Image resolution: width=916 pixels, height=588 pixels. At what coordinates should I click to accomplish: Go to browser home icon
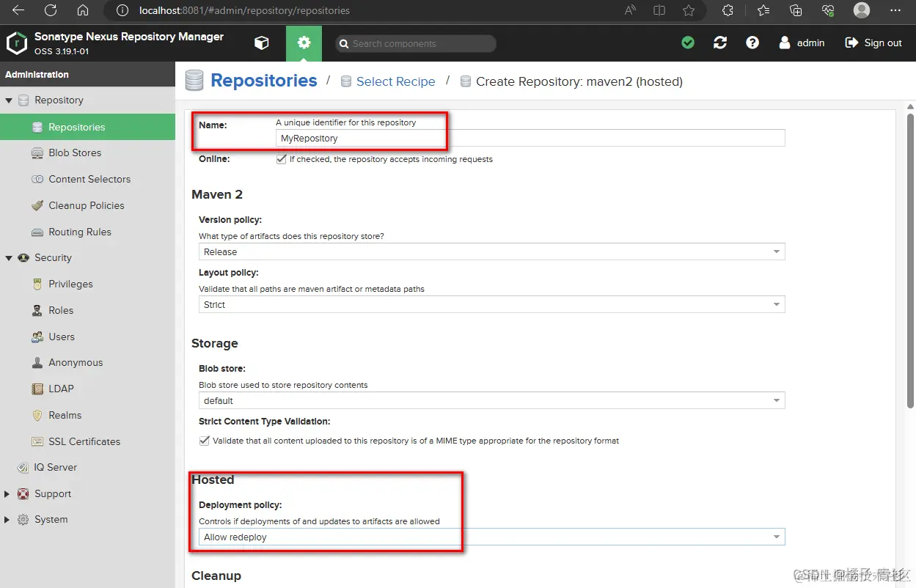(83, 10)
